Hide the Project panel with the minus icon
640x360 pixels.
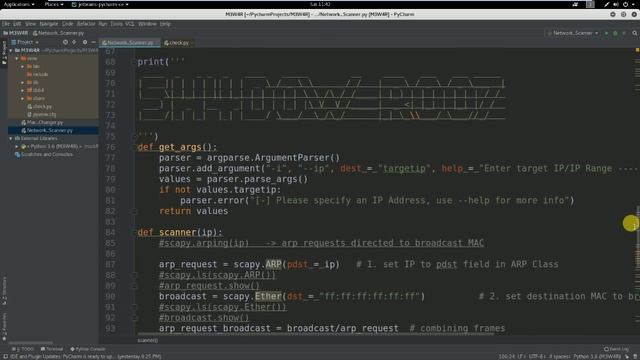coord(93,42)
